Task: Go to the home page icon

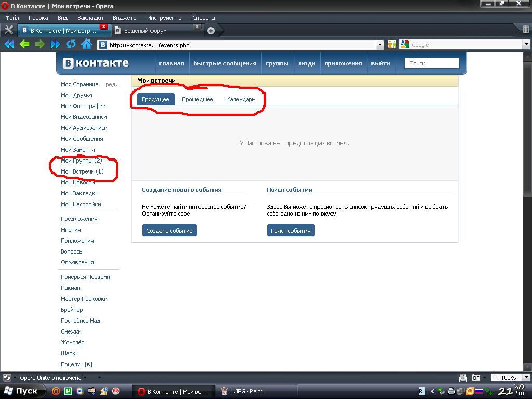Action: point(87,44)
